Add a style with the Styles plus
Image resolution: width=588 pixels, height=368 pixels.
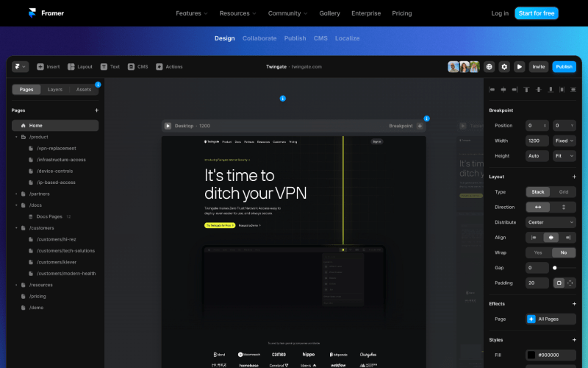coord(574,340)
